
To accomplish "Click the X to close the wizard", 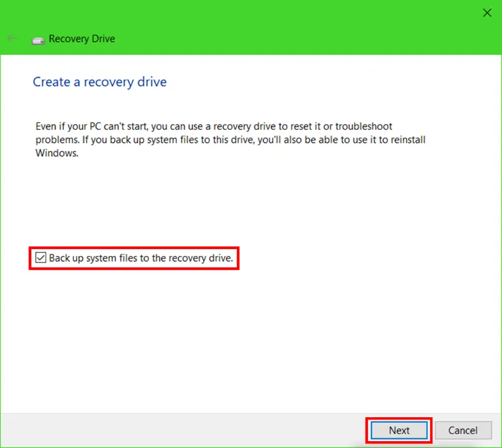I will 487,13.
